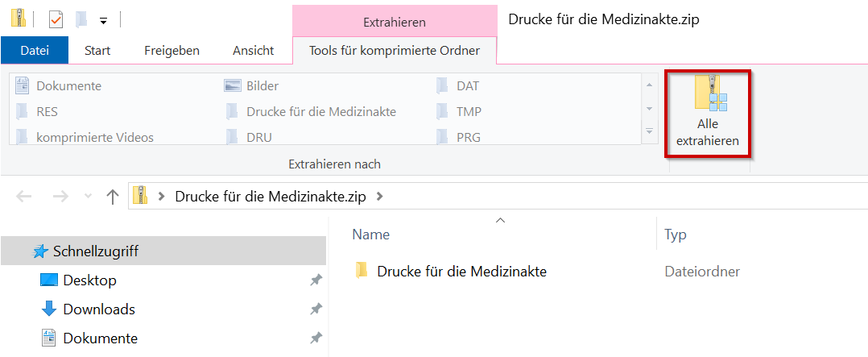Screen dimensions: 868x357
Task: Click the up-arrow navigation button
Action: click(113, 196)
